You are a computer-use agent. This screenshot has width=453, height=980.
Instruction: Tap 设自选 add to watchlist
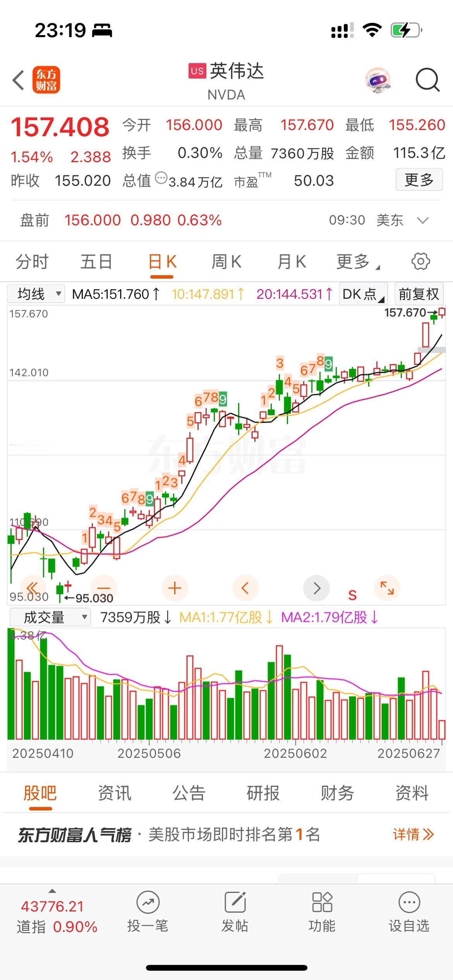(409, 911)
